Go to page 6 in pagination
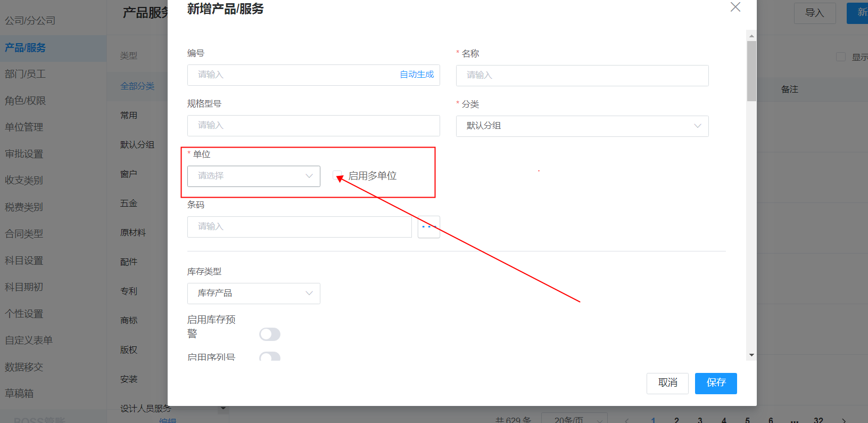 point(771,420)
